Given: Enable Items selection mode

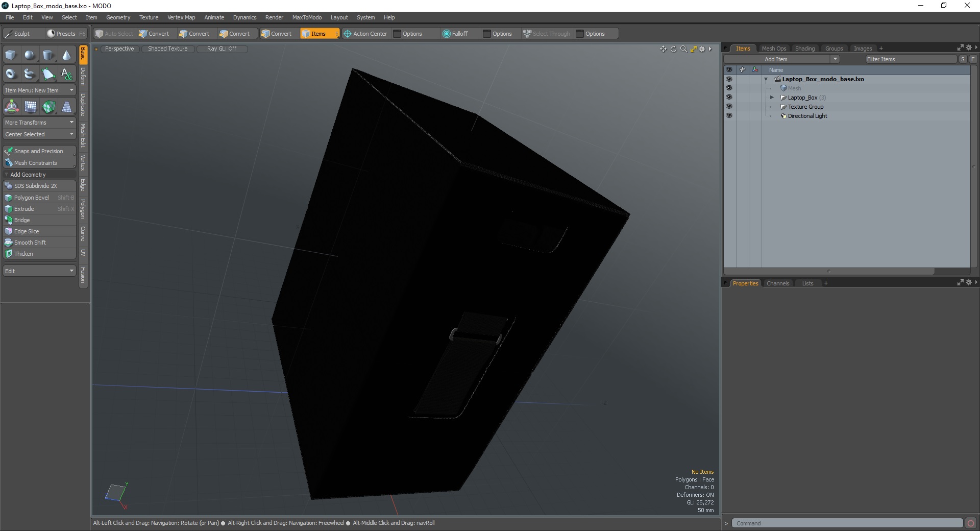Looking at the screenshot, I should 320,34.
